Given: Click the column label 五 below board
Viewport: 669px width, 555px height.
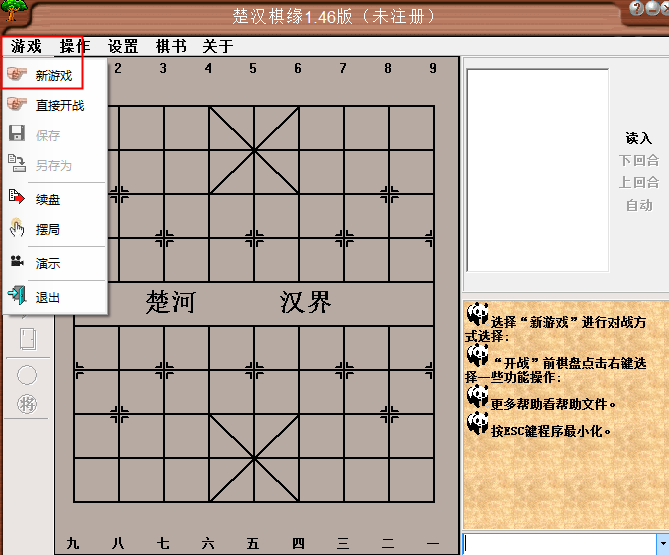Looking at the screenshot, I should click(253, 543).
